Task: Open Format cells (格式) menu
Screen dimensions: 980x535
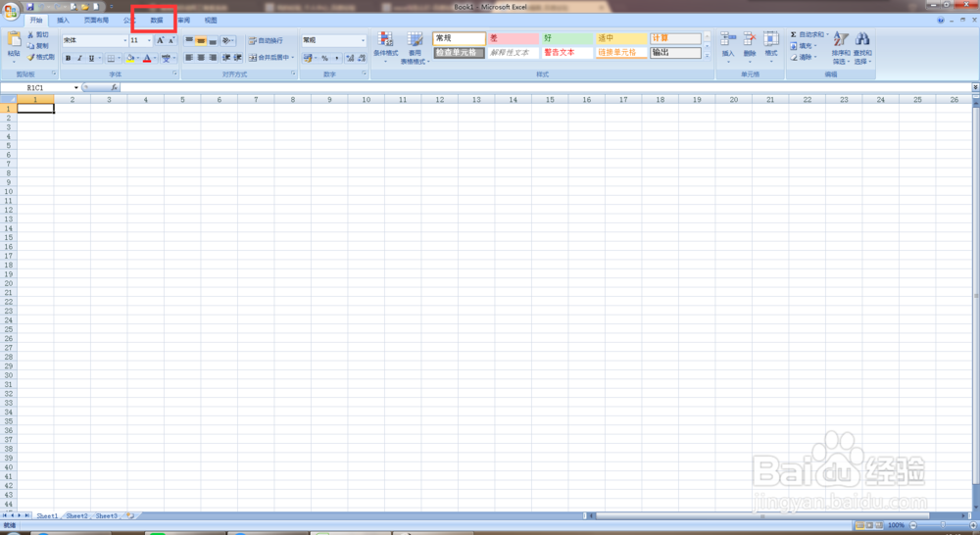Action: pos(771,47)
